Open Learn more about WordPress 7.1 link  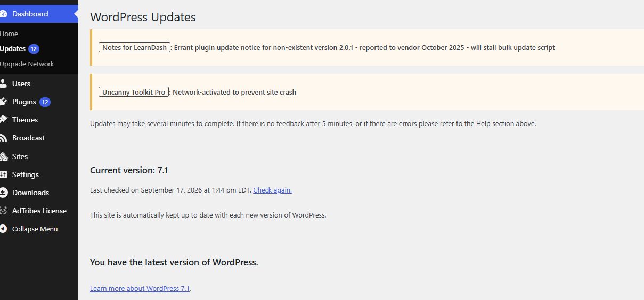140,288
